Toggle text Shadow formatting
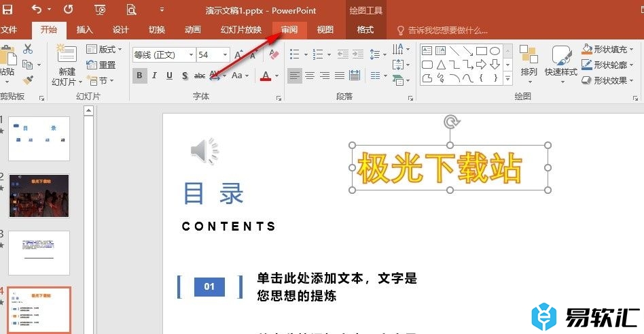Viewport: 644px width, 334px height. [x=185, y=76]
